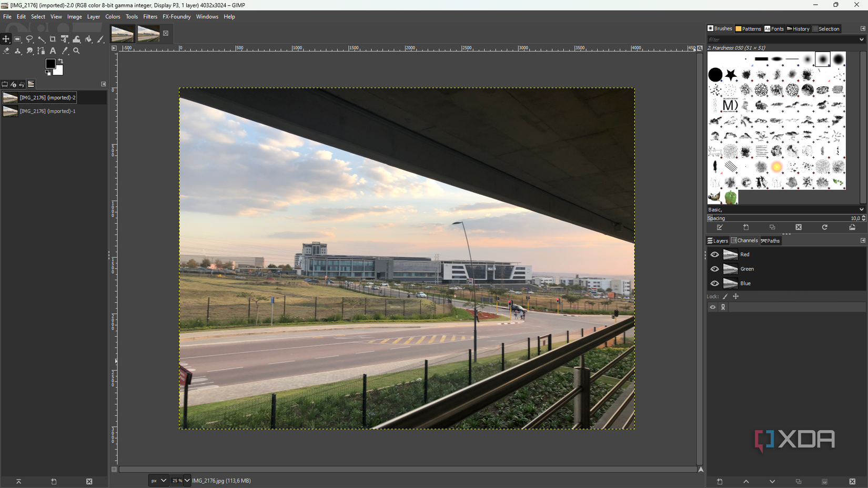Click the Create new brush icon
The height and width of the screenshot is (488, 868).
coord(746,227)
